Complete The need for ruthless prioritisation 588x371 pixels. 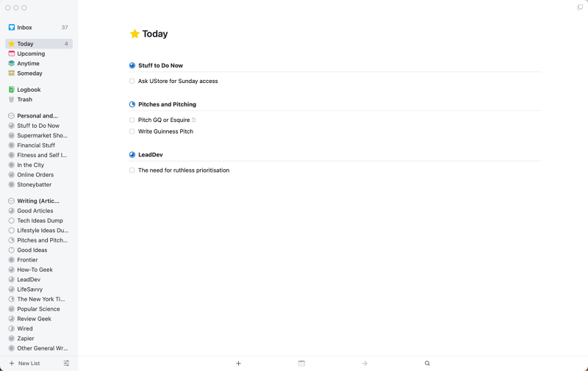[132, 170]
